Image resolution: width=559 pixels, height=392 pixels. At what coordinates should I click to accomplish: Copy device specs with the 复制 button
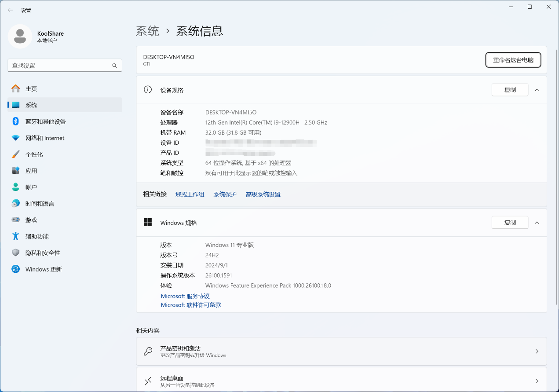click(510, 90)
